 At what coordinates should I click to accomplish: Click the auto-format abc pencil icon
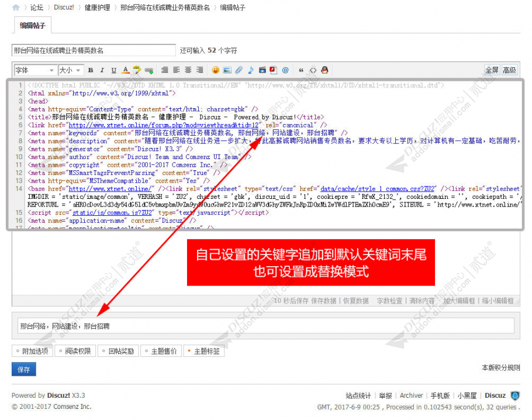coord(137,70)
